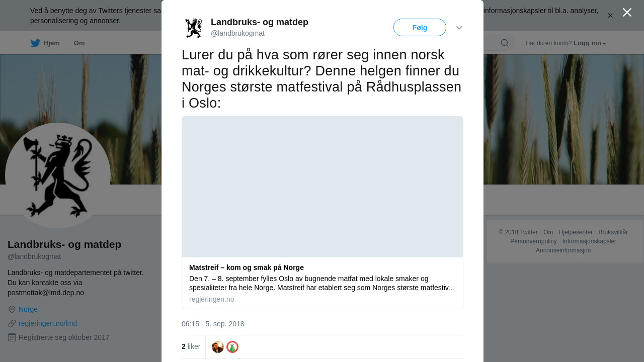Click the first liker's avatar
This screenshot has width=644, height=362.
click(218, 347)
